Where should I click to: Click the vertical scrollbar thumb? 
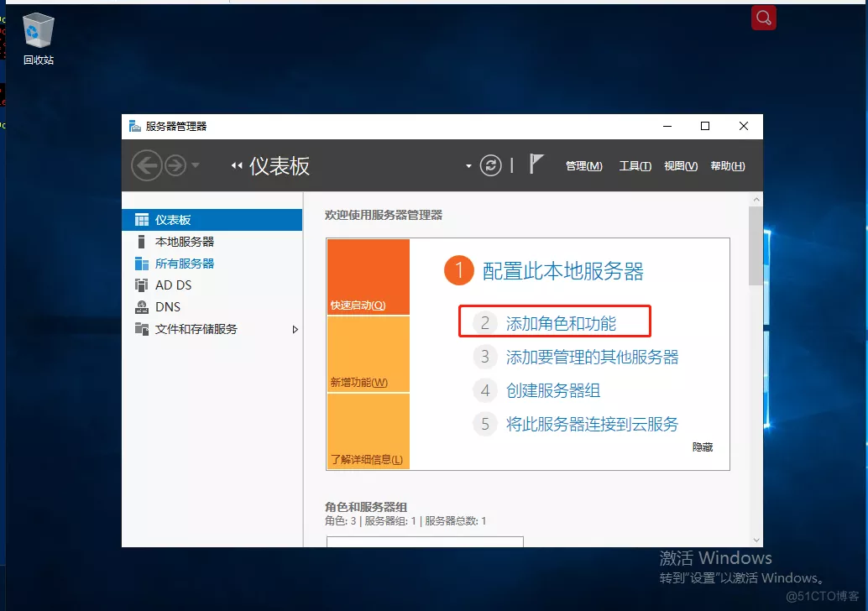pos(756,246)
